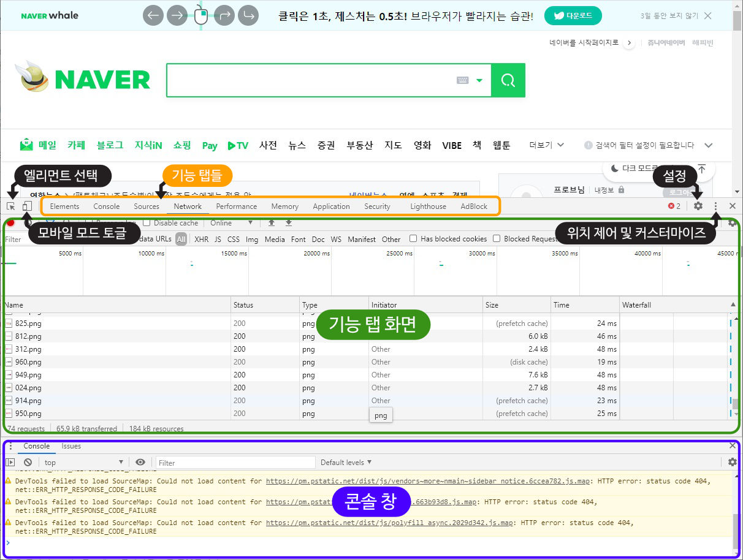
Task: Click the 다운로드 download button
Action: (573, 16)
